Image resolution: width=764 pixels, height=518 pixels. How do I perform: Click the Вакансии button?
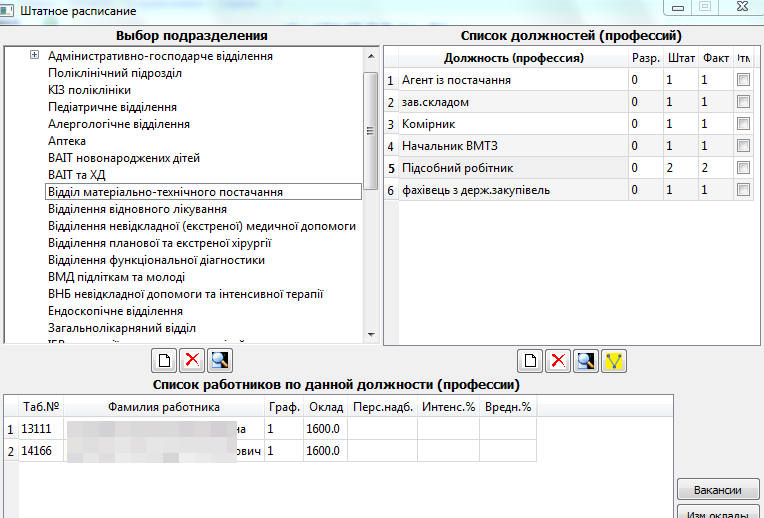click(718, 490)
